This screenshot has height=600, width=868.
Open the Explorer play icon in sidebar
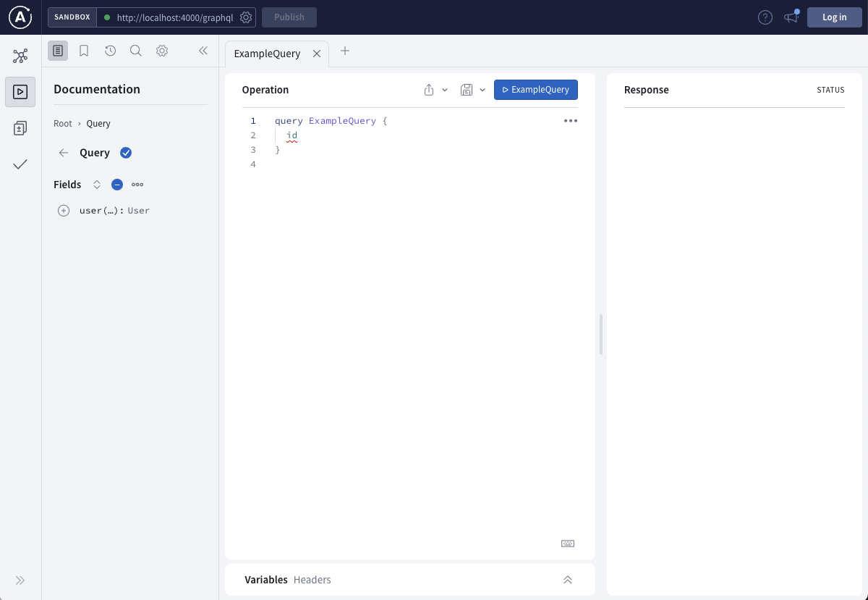pyautogui.click(x=20, y=92)
